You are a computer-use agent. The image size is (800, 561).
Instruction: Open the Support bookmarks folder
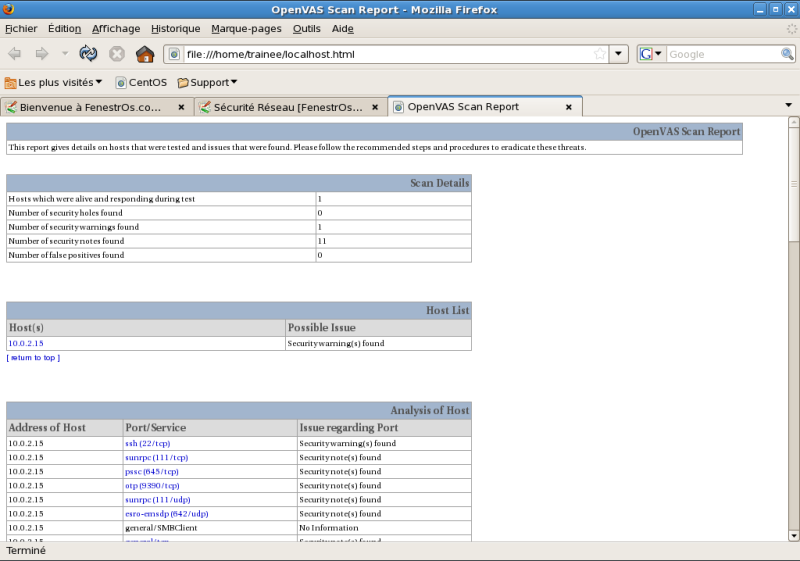[x=208, y=82]
